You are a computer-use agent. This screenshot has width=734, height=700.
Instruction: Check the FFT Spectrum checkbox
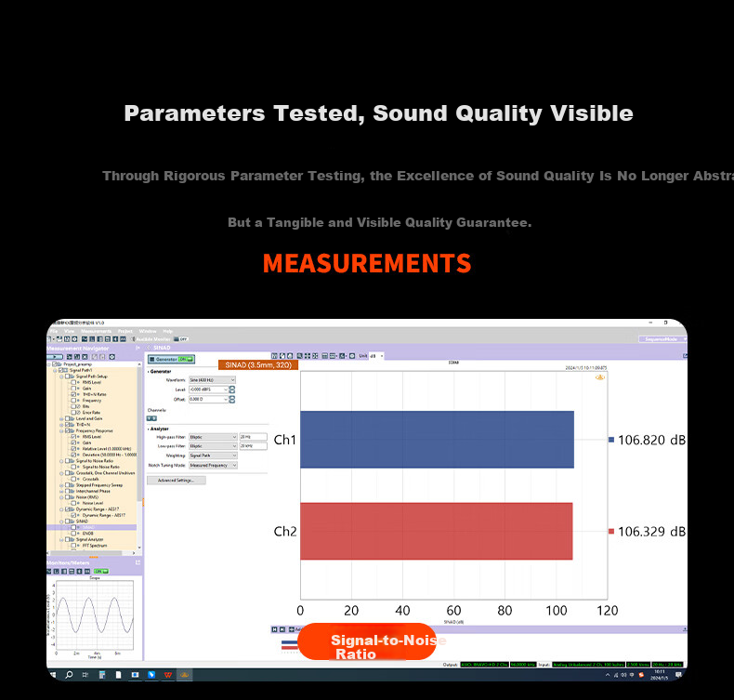73,546
